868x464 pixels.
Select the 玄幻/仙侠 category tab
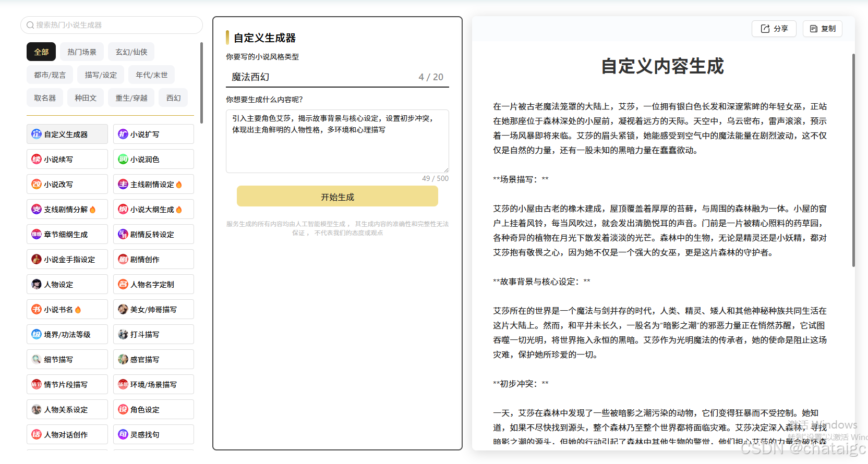131,52
